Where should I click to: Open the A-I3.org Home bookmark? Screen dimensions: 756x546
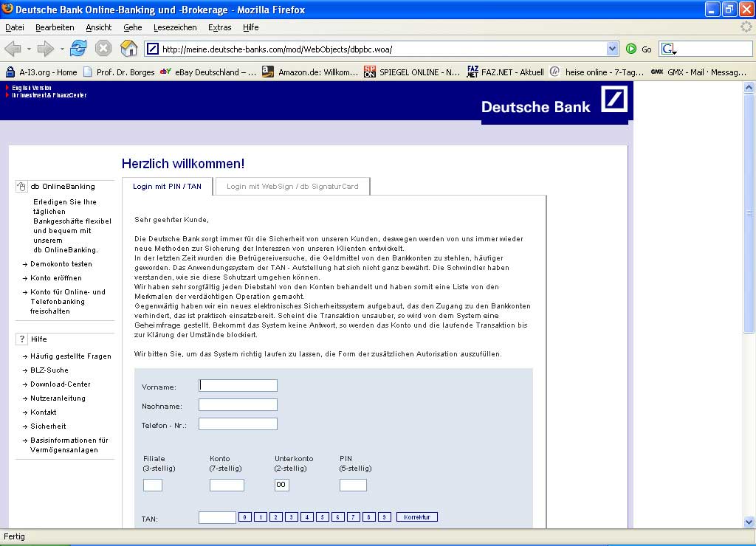coord(42,72)
